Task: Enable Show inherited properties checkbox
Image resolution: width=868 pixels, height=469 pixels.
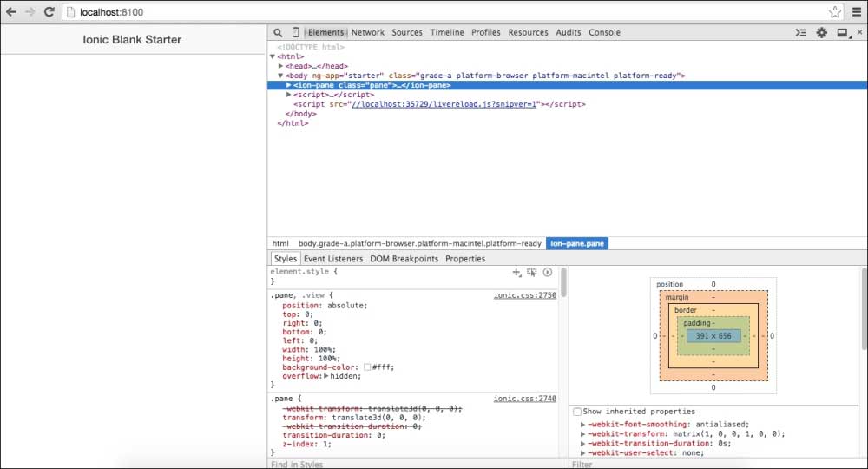Action: (x=578, y=411)
